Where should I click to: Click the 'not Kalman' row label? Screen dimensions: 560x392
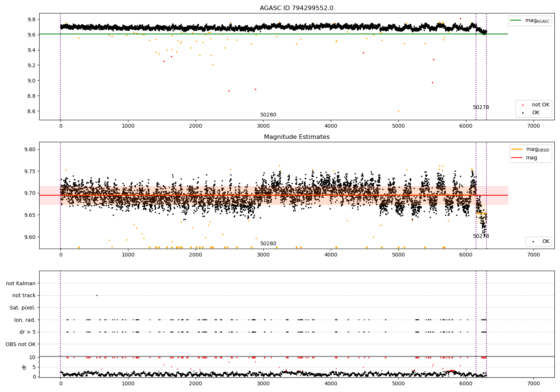pos(21,283)
